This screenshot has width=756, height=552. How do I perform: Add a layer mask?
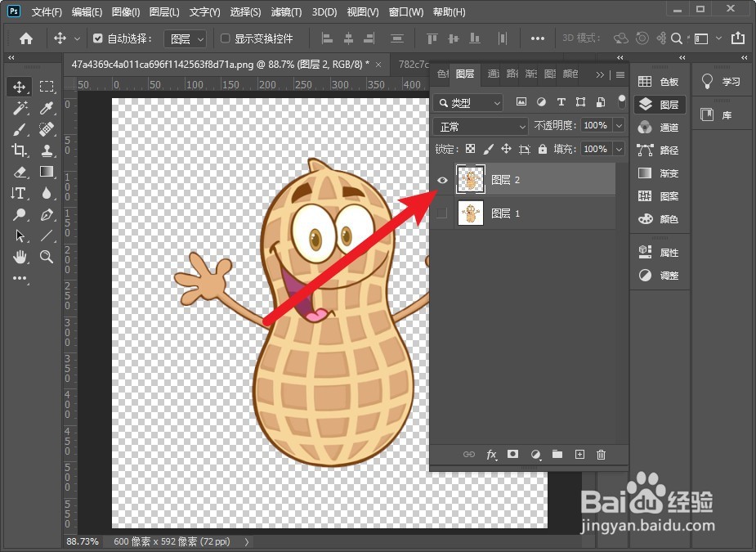512,454
